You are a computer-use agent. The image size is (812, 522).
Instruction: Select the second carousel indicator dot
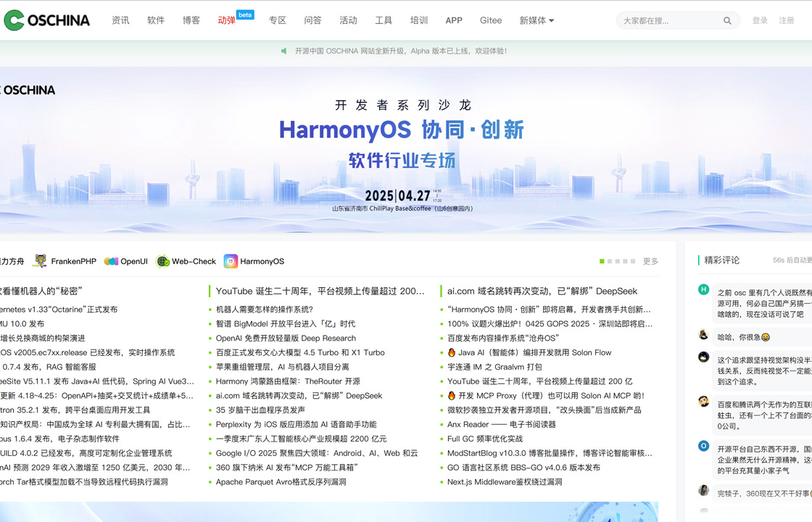click(x=610, y=261)
